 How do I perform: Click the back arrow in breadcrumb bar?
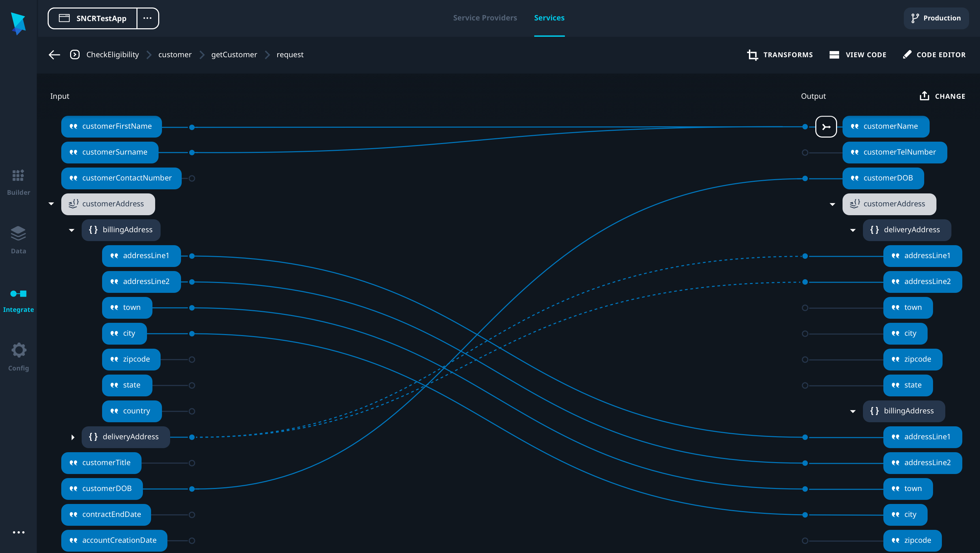click(x=54, y=55)
